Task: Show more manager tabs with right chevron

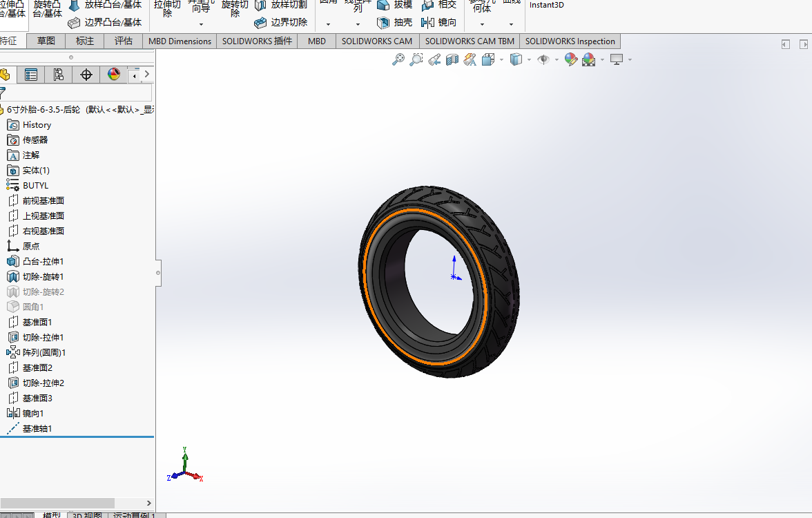Action: [x=147, y=74]
